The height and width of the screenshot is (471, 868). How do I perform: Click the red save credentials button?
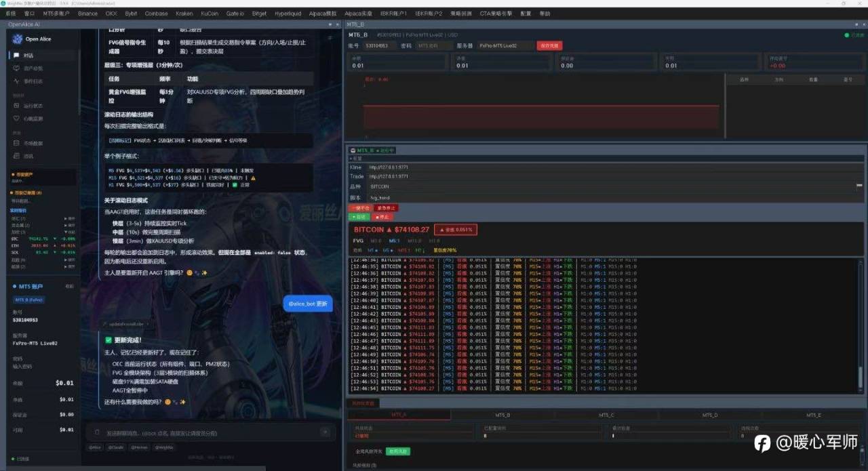(549, 46)
